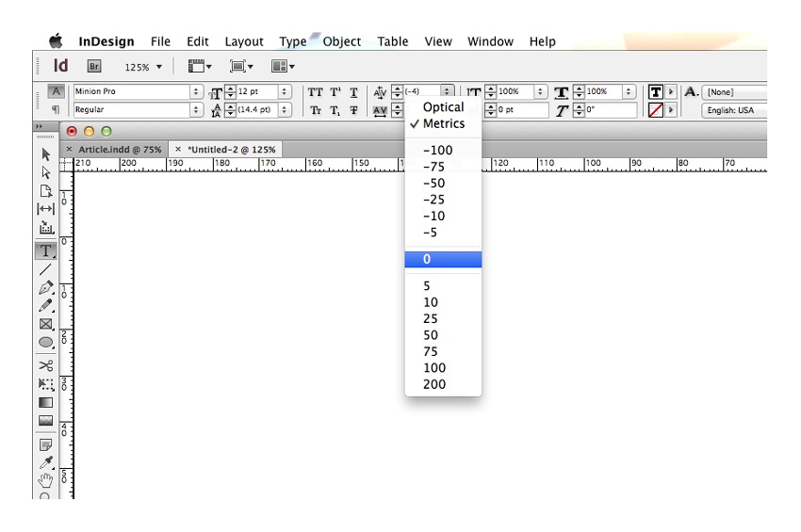The width and height of the screenshot is (801, 532).
Task: Select the Rectangle Frame tool
Action: click(x=46, y=324)
